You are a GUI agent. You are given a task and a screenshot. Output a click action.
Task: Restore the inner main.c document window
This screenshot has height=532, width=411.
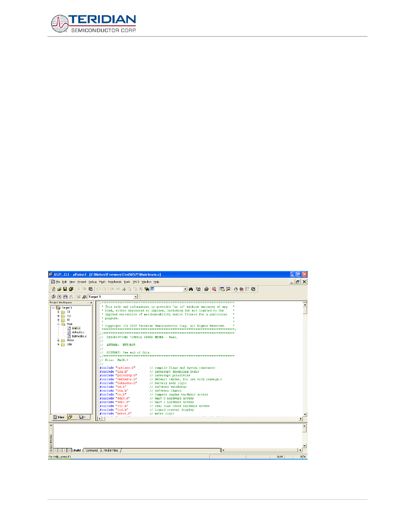297,282
